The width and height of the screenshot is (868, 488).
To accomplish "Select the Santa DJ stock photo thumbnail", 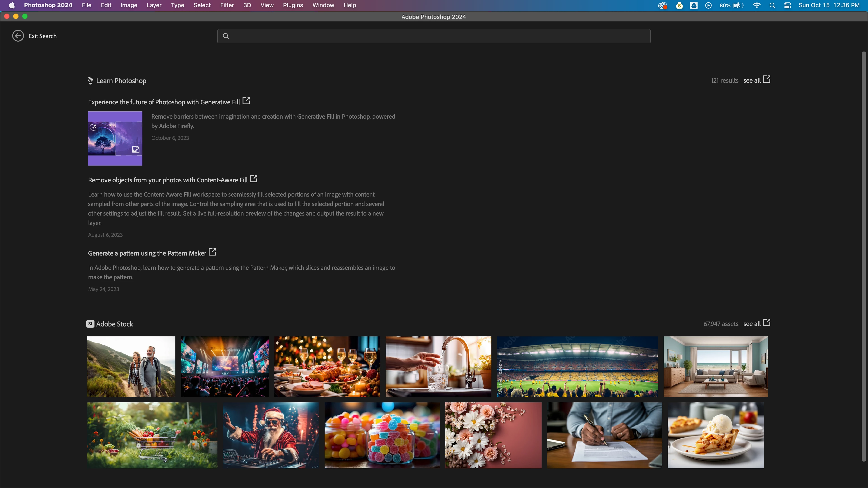I will pyautogui.click(x=271, y=435).
